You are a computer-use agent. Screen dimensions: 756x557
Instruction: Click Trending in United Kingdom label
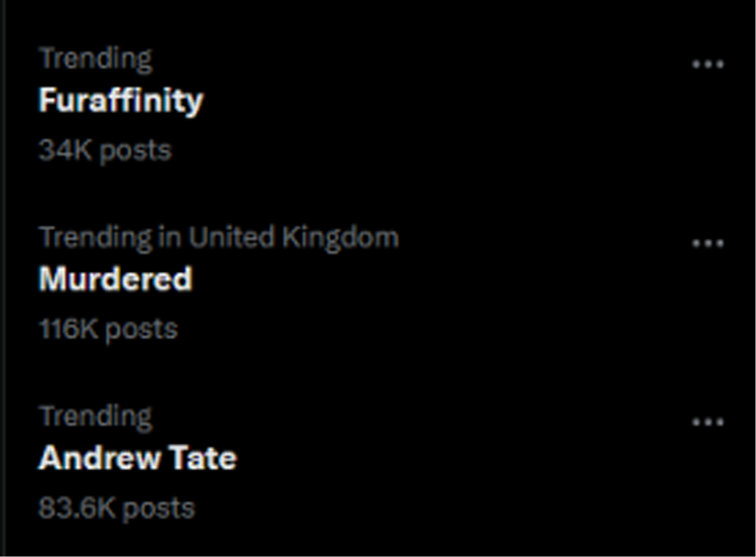(x=219, y=237)
